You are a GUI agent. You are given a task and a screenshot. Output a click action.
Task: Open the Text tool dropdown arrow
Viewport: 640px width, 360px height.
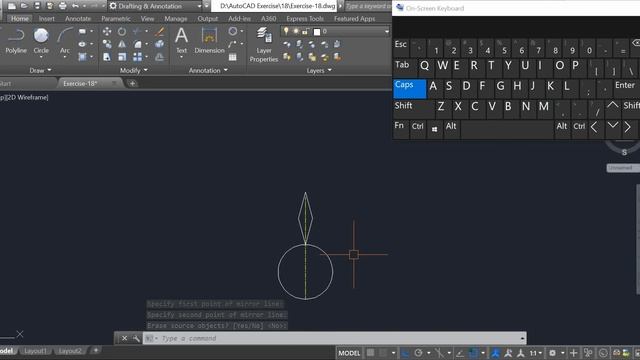(181, 57)
